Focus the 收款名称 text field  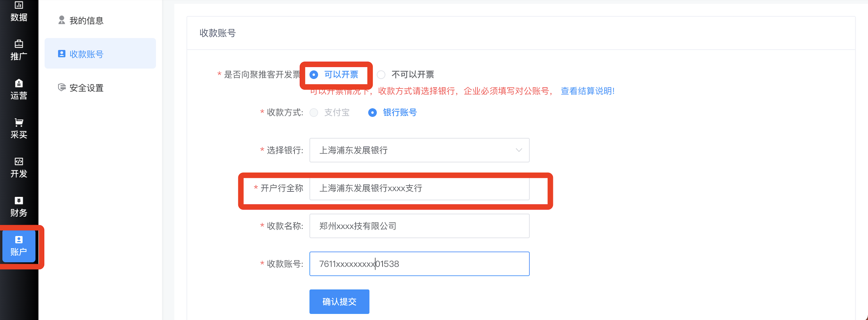click(x=419, y=226)
